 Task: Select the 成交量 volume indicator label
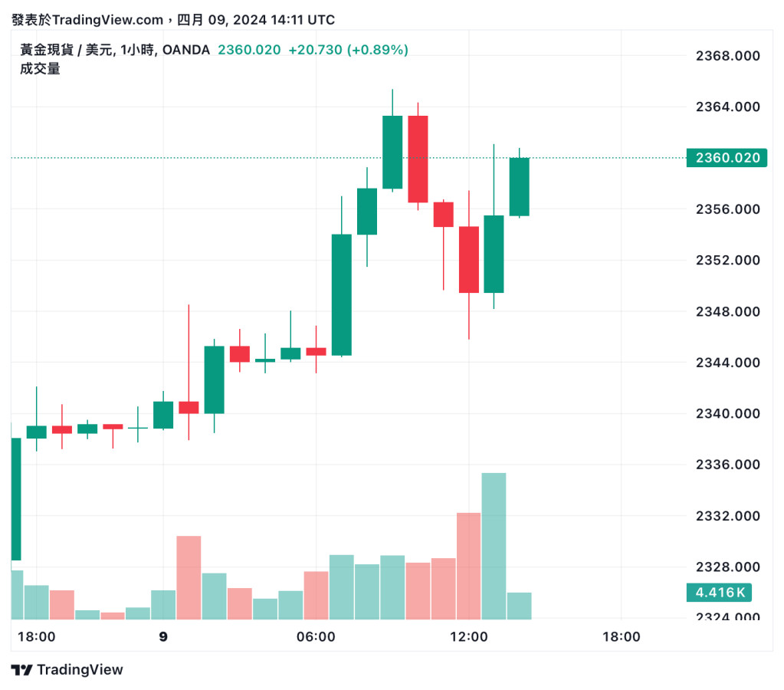click(x=40, y=69)
